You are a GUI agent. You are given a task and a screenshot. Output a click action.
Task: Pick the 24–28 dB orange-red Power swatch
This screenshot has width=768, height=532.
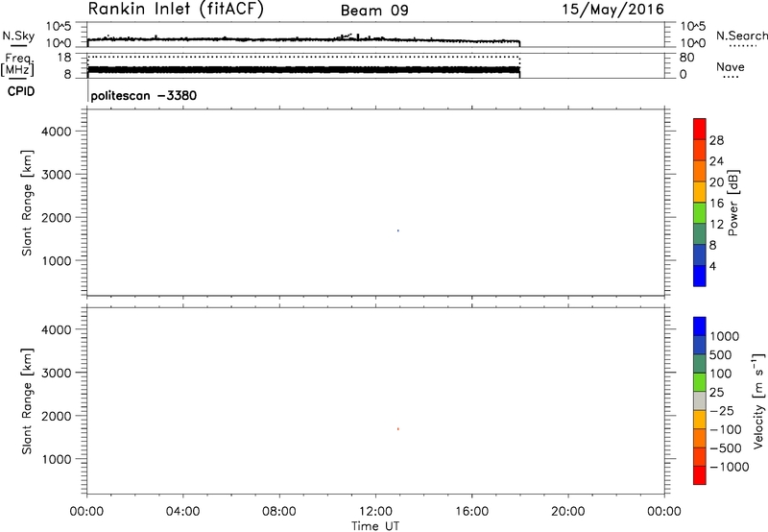[700, 151]
